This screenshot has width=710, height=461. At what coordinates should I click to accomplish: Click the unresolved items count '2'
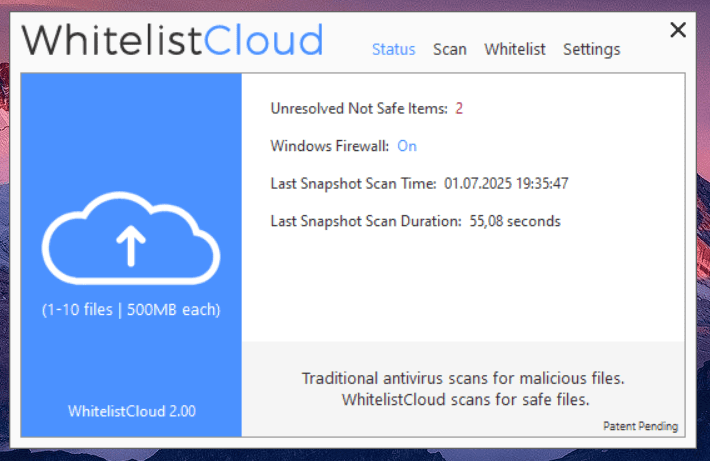click(x=459, y=108)
